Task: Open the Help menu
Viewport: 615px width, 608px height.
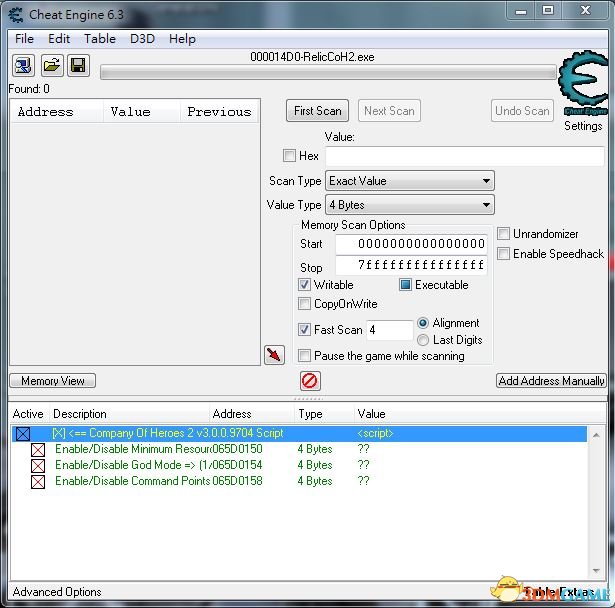Action: [182, 39]
